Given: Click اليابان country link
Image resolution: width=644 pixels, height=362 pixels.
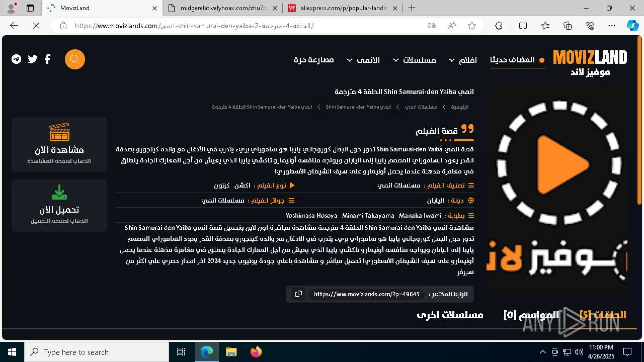Looking at the screenshot, I should (436, 201).
